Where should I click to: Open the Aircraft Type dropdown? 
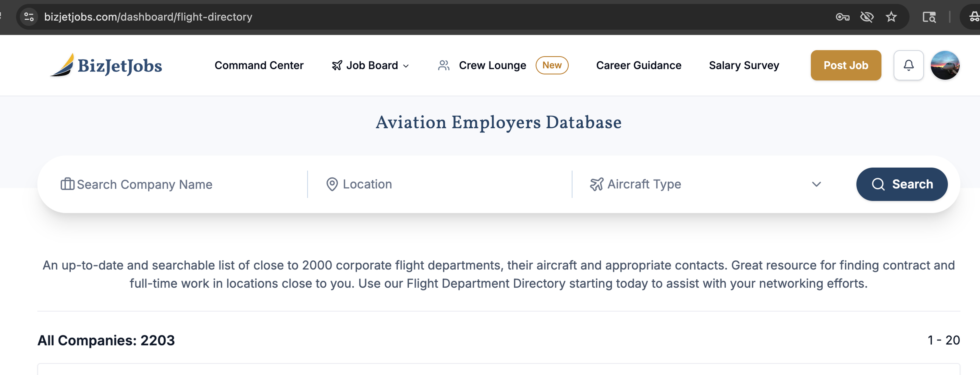click(x=704, y=184)
